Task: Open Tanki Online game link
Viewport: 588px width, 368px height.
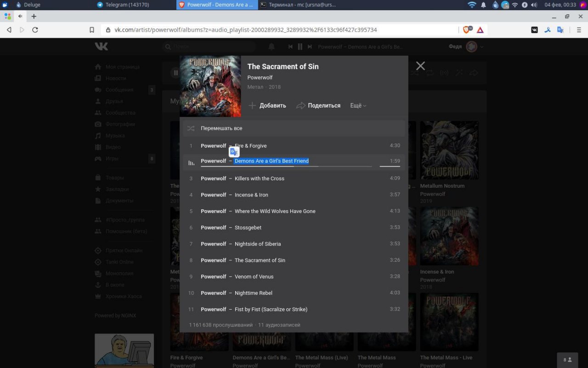Action: coord(119,262)
